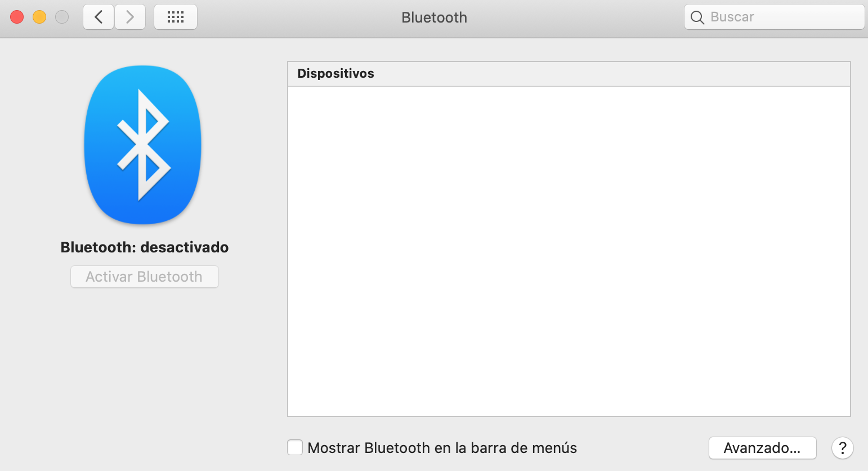Click the Bluetooth: desactivado status text
This screenshot has width=868, height=471.
click(x=145, y=247)
